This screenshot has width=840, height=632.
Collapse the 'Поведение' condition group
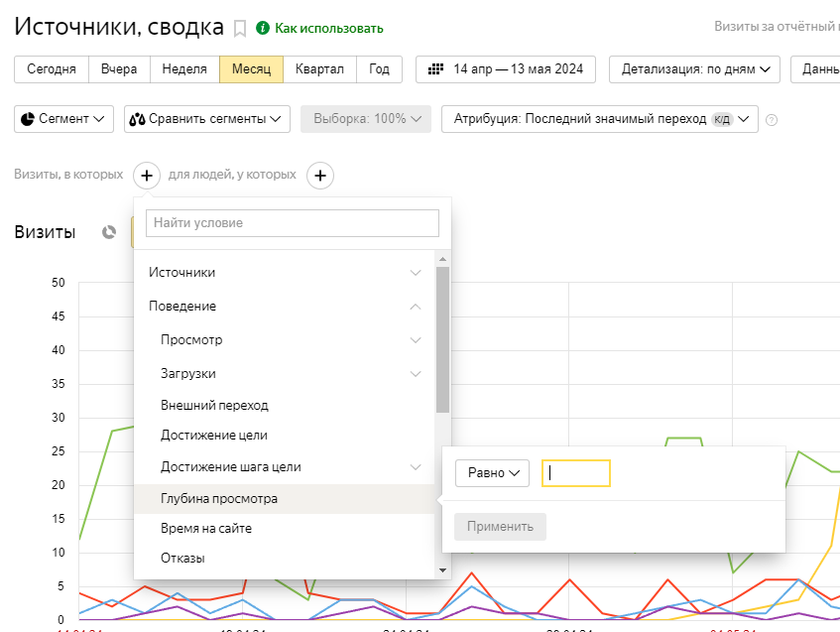(x=283, y=306)
